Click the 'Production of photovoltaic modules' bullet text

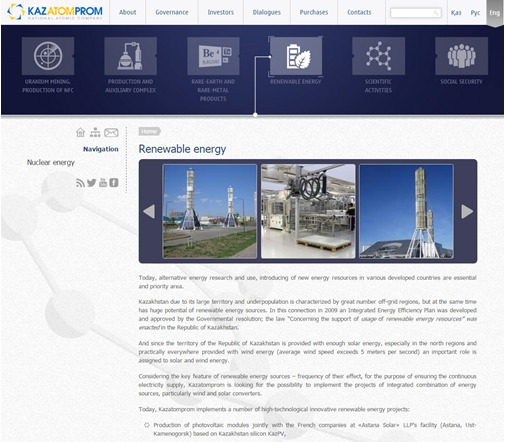315,429
